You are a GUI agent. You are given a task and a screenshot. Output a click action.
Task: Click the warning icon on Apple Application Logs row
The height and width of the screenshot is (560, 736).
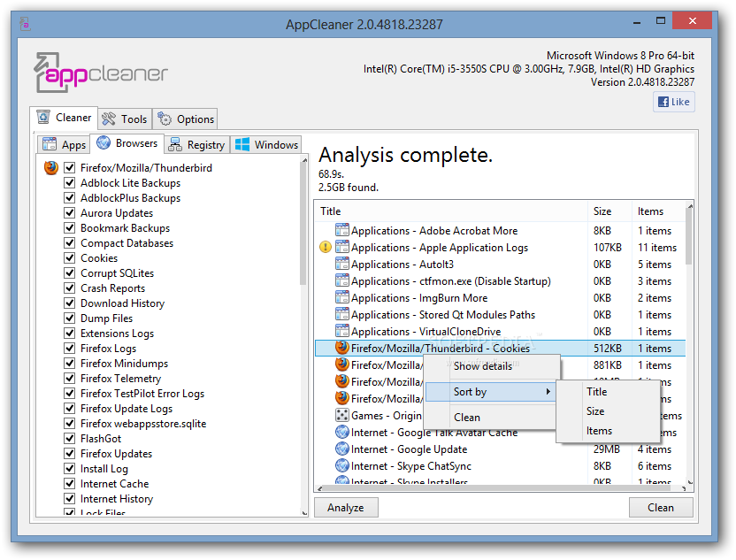(x=325, y=247)
